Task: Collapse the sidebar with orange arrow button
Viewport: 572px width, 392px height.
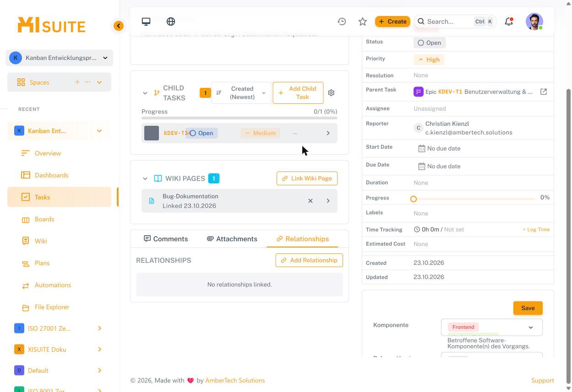Action: [119, 26]
